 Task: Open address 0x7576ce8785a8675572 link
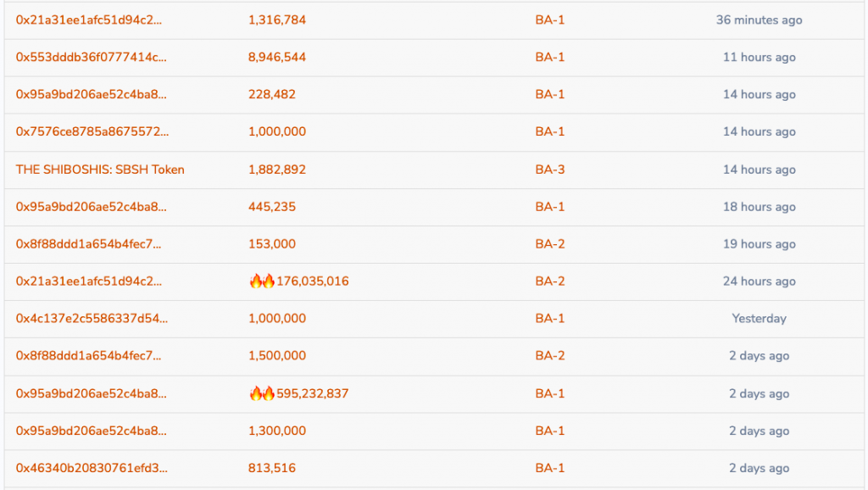(x=92, y=131)
